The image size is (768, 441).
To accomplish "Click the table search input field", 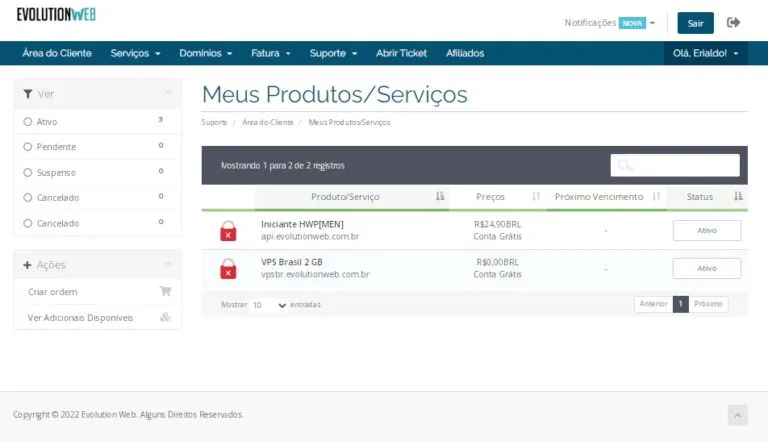I will coord(675,165).
